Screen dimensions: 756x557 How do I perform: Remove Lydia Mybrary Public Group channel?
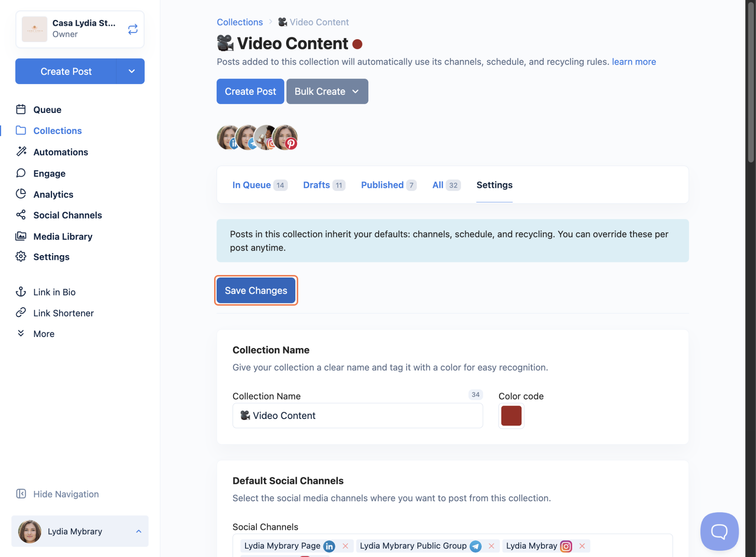click(491, 546)
